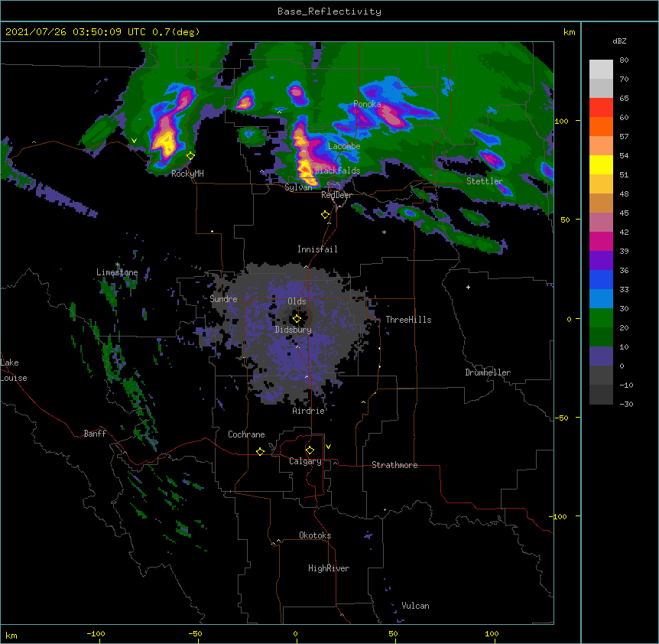Click the Blackfalds city label
This screenshot has height=644, width=659.
click(x=337, y=171)
